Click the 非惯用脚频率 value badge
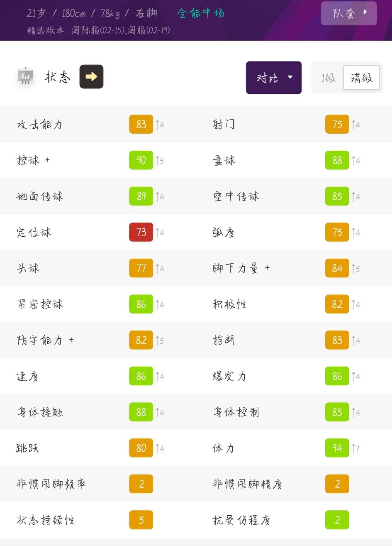The height and width of the screenshot is (546, 392). click(141, 484)
